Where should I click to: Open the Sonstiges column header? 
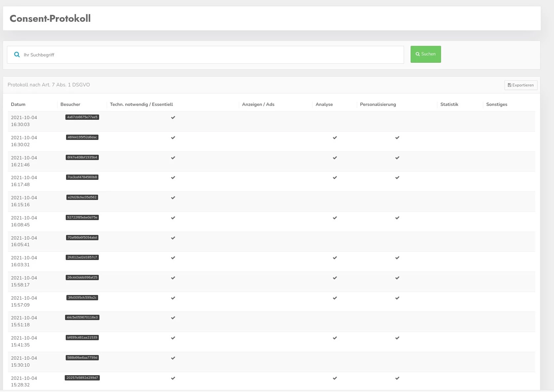click(497, 104)
